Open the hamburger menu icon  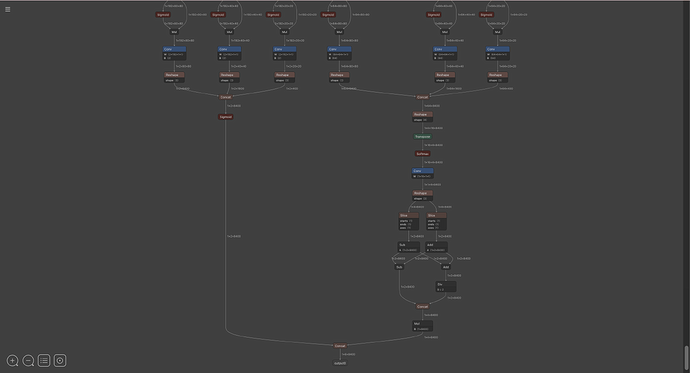pos(7,9)
